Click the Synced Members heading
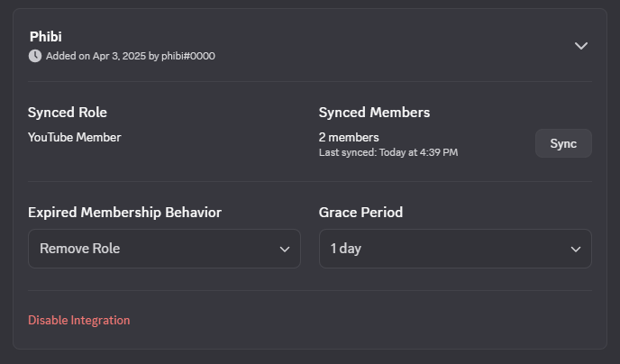Viewport: 620px width, 364px height. pos(374,113)
